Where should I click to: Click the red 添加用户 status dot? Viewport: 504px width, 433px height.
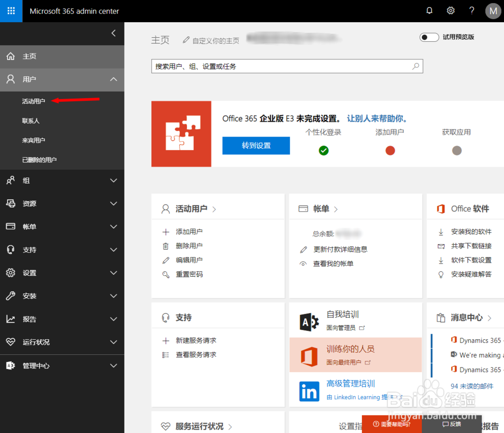tap(390, 150)
